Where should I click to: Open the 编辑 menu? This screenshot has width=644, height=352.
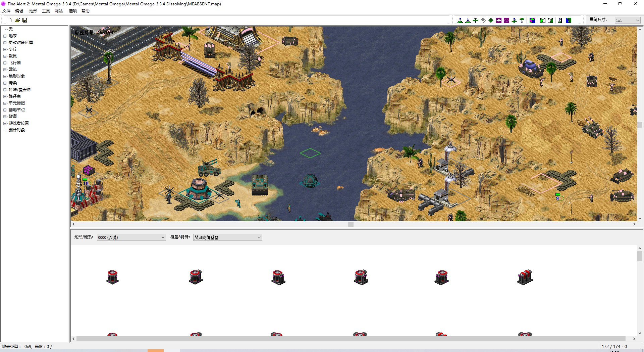click(19, 11)
